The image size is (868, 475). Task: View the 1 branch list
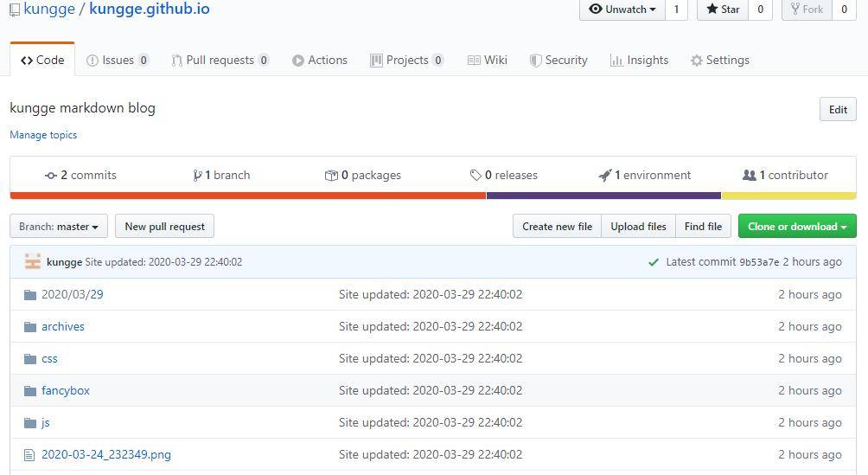[221, 175]
